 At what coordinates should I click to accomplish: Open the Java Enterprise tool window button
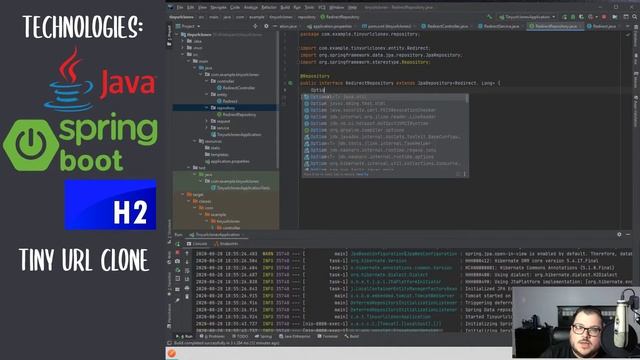[295, 336]
